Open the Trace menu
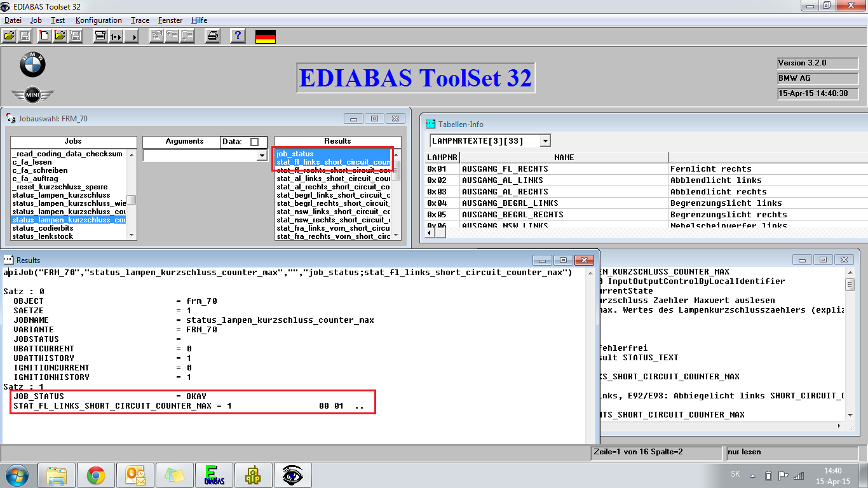The image size is (868, 488). click(x=140, y=20)
